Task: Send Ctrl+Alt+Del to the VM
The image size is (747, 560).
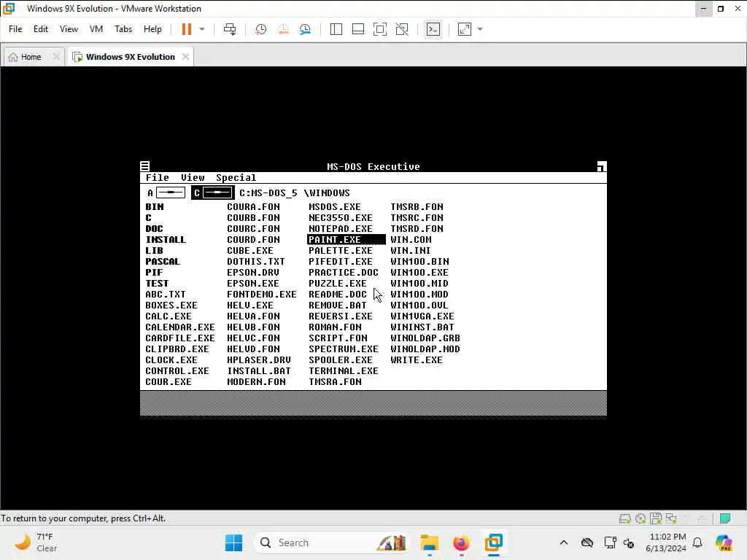Action: click(230, 29)
